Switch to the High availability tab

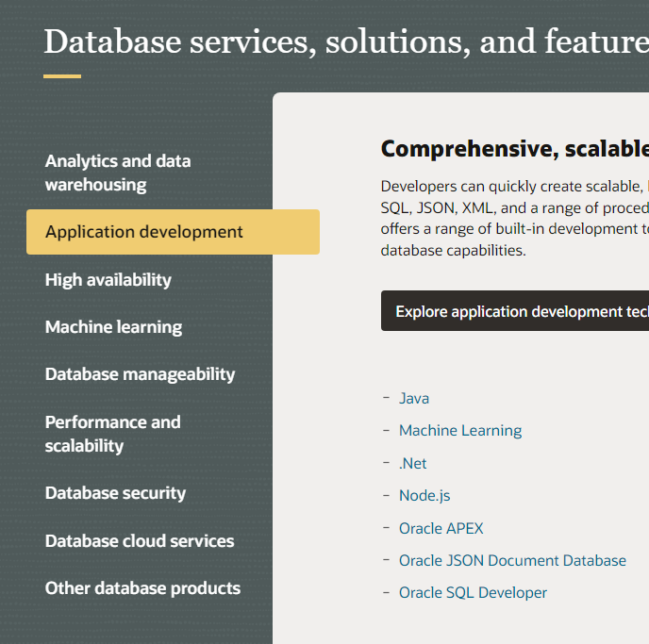pyautogui.click(x=108, y=280)
